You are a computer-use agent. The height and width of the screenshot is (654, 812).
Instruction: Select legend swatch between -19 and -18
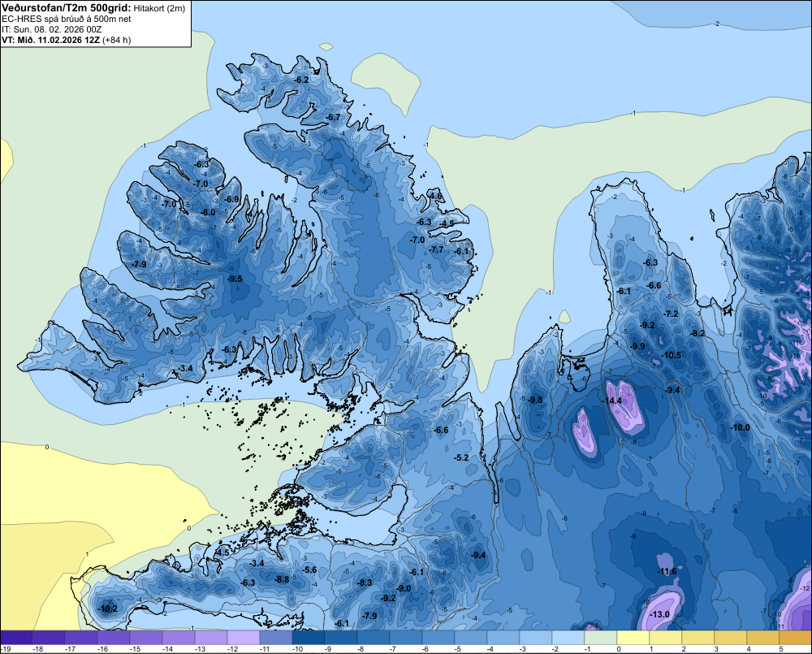point(16,638)
